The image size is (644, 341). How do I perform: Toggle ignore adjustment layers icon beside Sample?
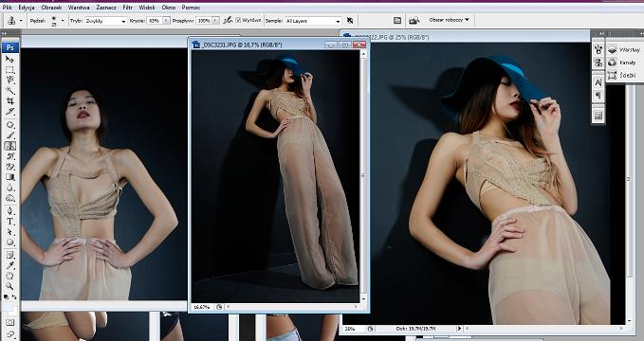click(x=350, y=20)
